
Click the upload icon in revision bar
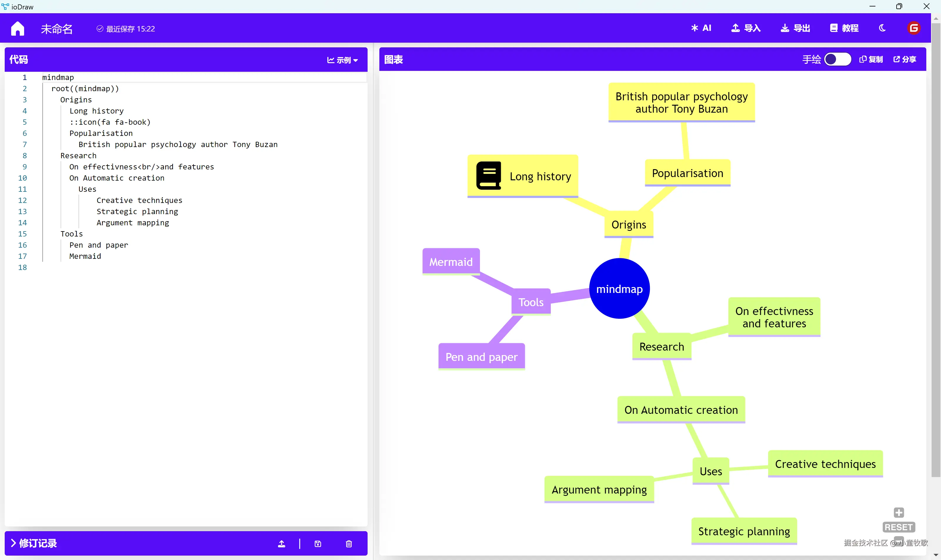[x=281, y=544]
